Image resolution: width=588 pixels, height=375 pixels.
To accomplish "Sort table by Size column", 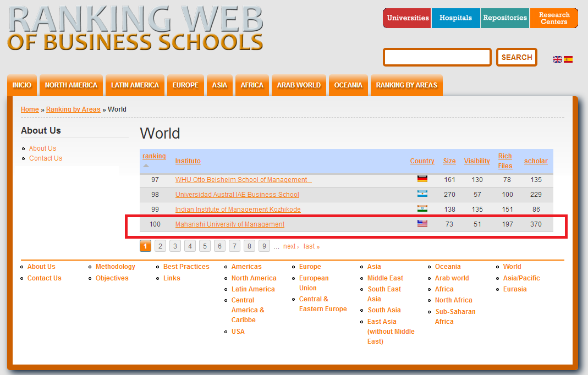I will click(x=449, y=161).
